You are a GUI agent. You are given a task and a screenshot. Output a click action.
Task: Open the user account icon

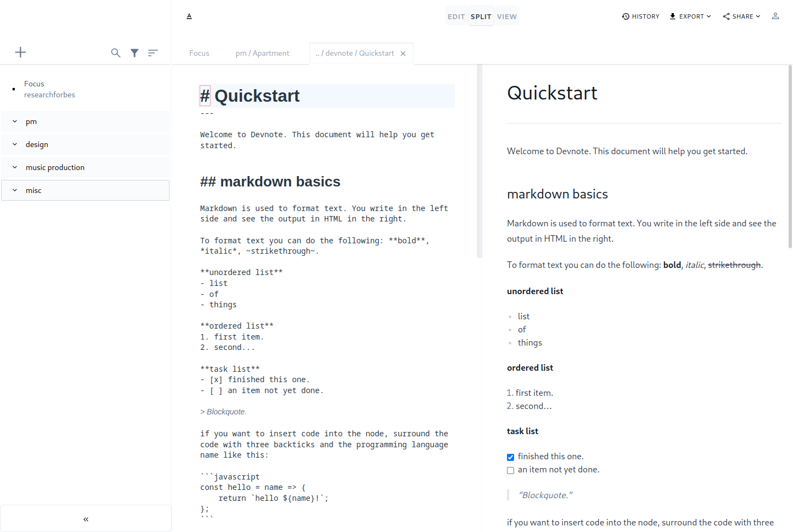coord(775,16)
